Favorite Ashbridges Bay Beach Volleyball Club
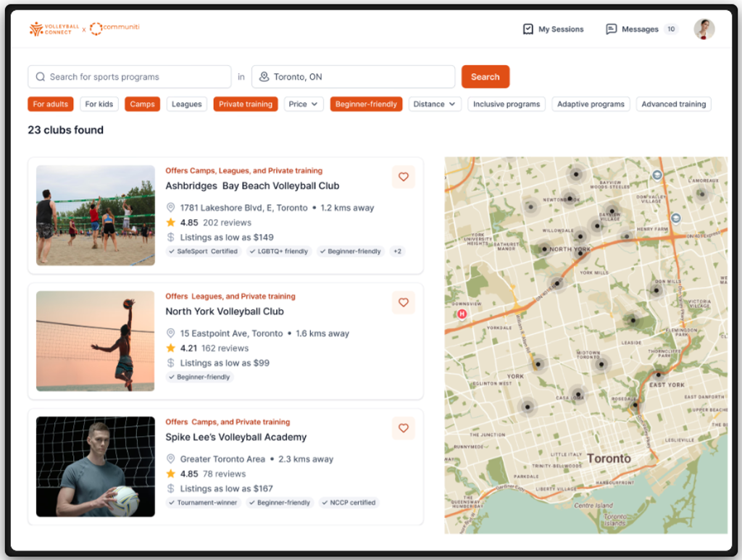Image resolution: width=742 pixels, height=560 pixels. [x=404, y=177]
